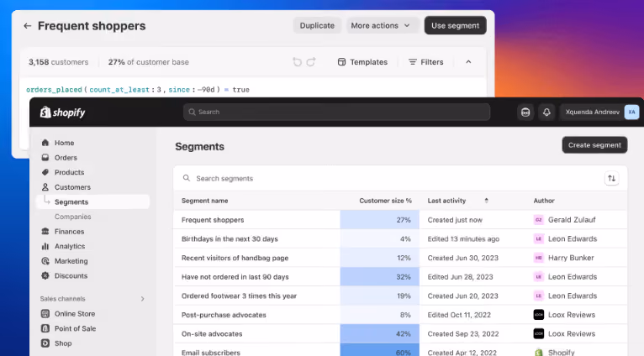Go back from Frequent shoppers page
Viewport: 644px width, 356px height.
pos(28,26)
